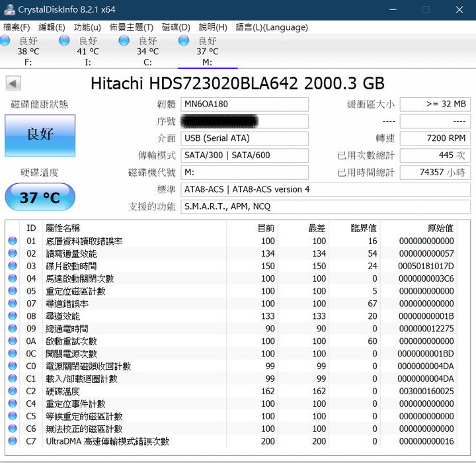Click status dot for attribute 03 row
The width and height of the screenshot is (476, 463).
[13, 266]
